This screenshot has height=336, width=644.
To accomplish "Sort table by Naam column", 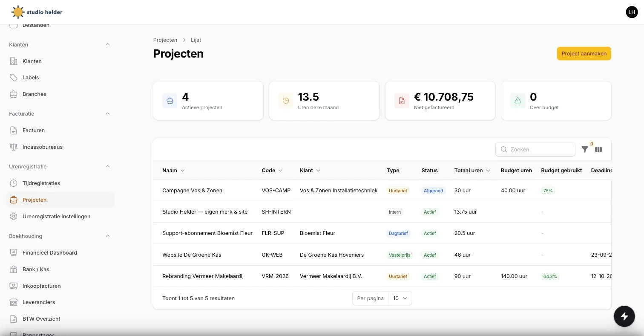I will [x=173, y=171].
